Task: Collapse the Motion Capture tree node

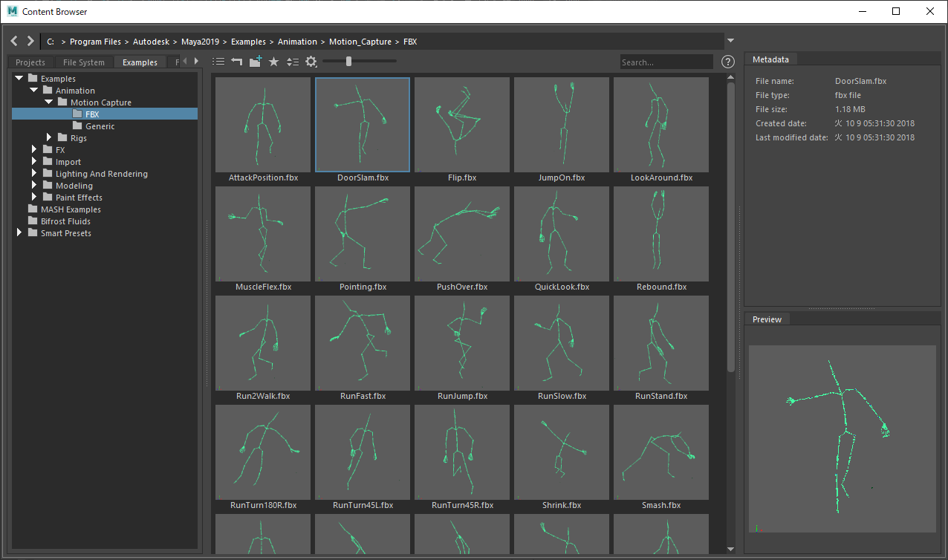Action: [49, 102]
